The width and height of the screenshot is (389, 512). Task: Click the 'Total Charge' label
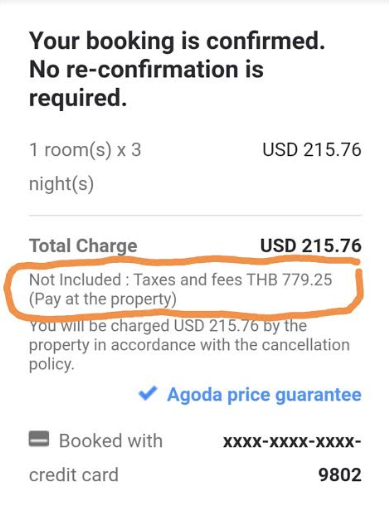coord(83,246)
